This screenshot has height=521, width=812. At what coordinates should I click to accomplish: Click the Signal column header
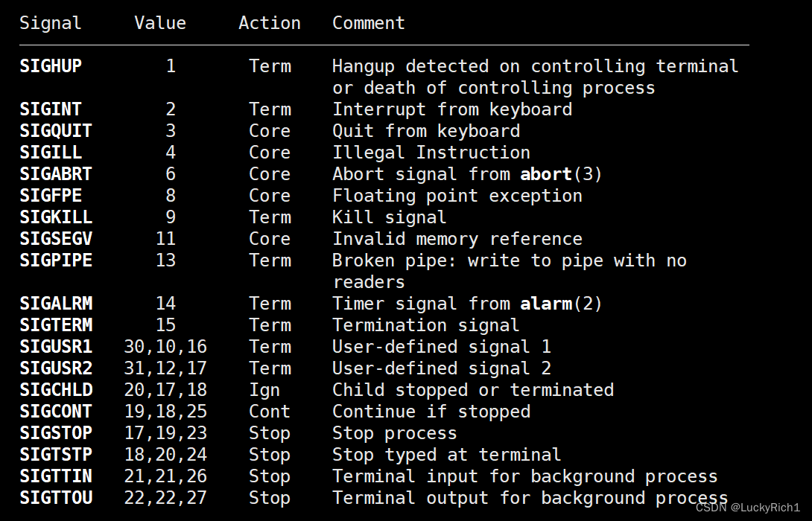(51, 23)
